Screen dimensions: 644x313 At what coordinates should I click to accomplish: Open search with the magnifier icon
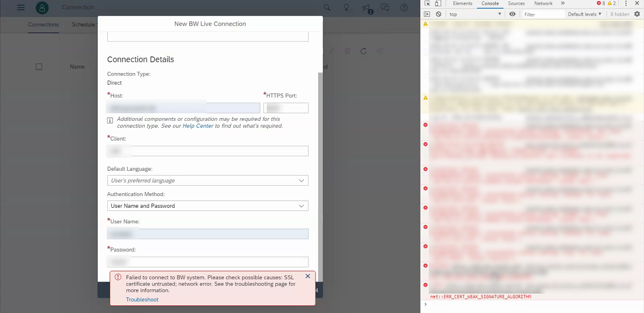(327, 8)
